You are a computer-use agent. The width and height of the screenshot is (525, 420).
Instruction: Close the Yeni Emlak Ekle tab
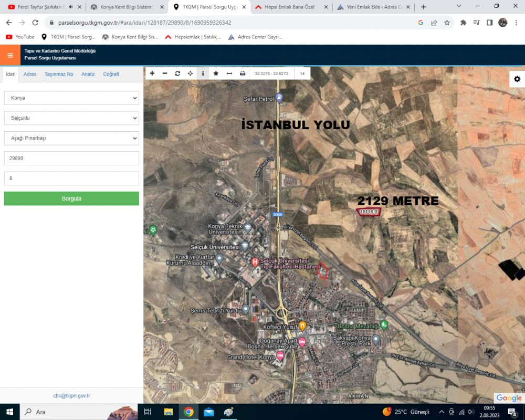408,7
